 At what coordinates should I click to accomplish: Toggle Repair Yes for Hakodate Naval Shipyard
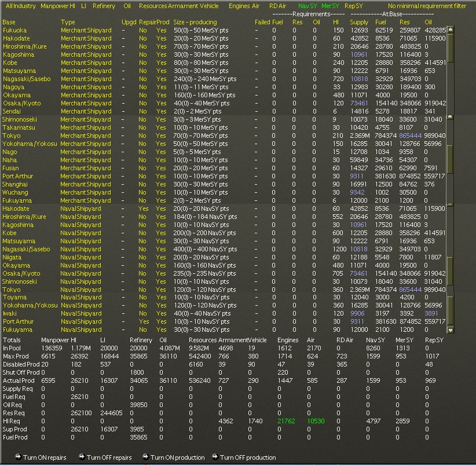click(x=143, y=209)
